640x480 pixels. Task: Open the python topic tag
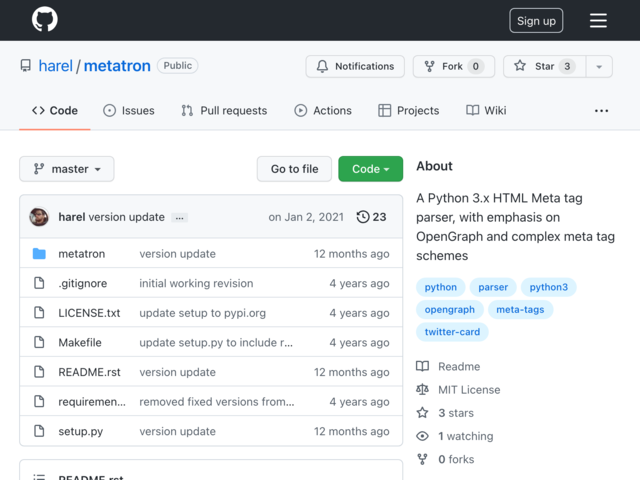[440, 287]
